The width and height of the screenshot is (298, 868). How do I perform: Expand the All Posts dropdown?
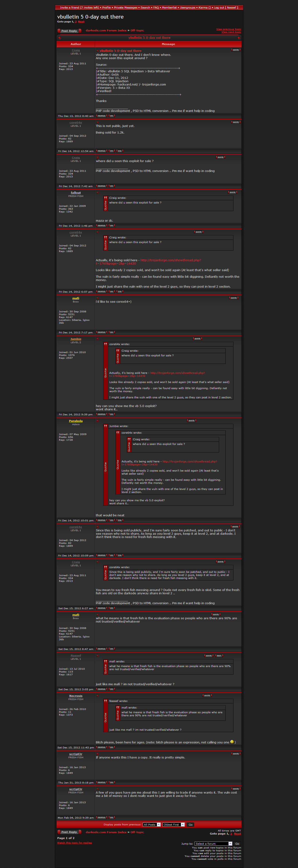click(x=151, y=824)
